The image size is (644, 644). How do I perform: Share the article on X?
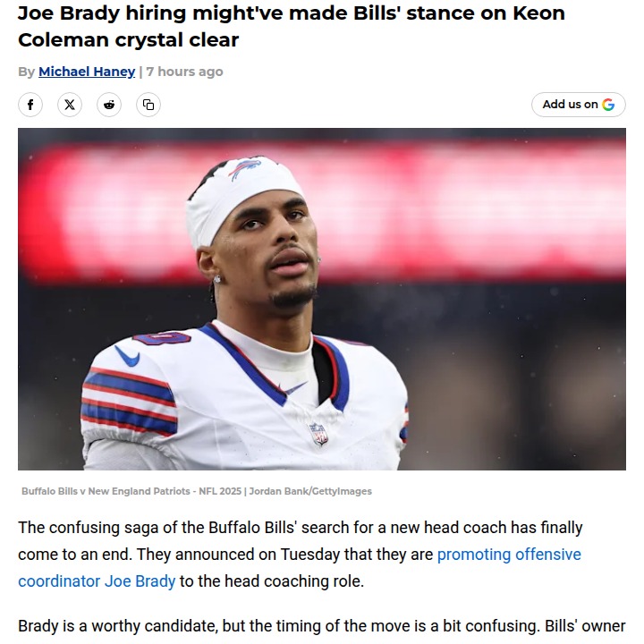70,105
